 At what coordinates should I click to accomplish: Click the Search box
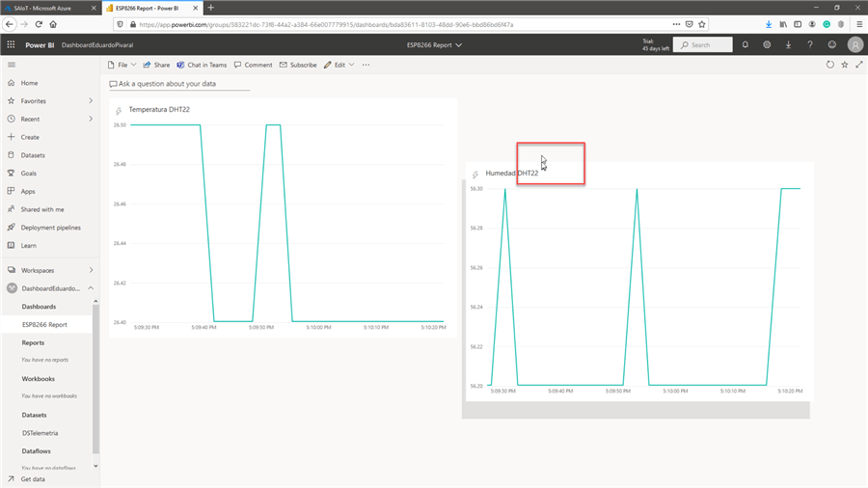tap(703, 44)
